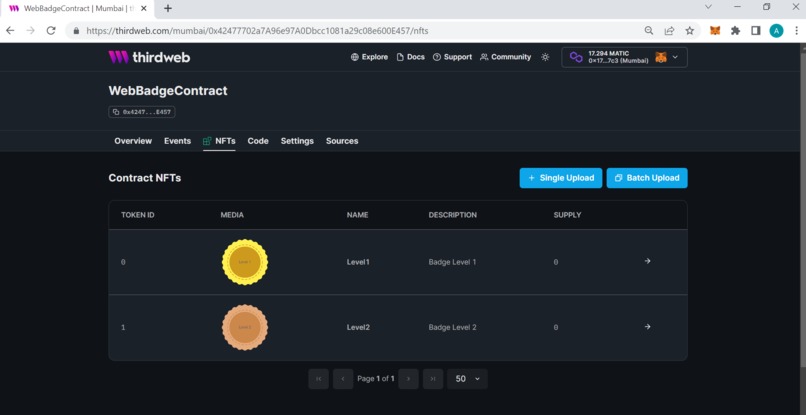Open the Explore link
Screen dimensions: 806x415
click(369, 57)
